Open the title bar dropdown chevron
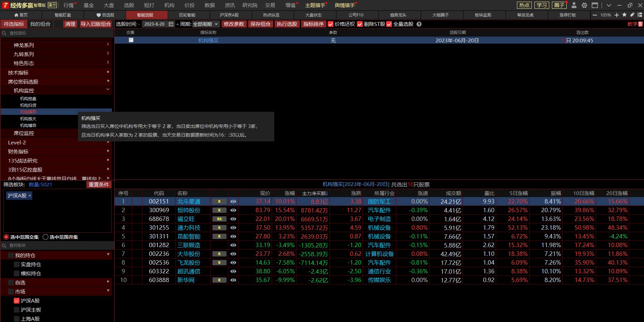Image resolution: width=644 pixels, height=322 pixels. point(609,5)
